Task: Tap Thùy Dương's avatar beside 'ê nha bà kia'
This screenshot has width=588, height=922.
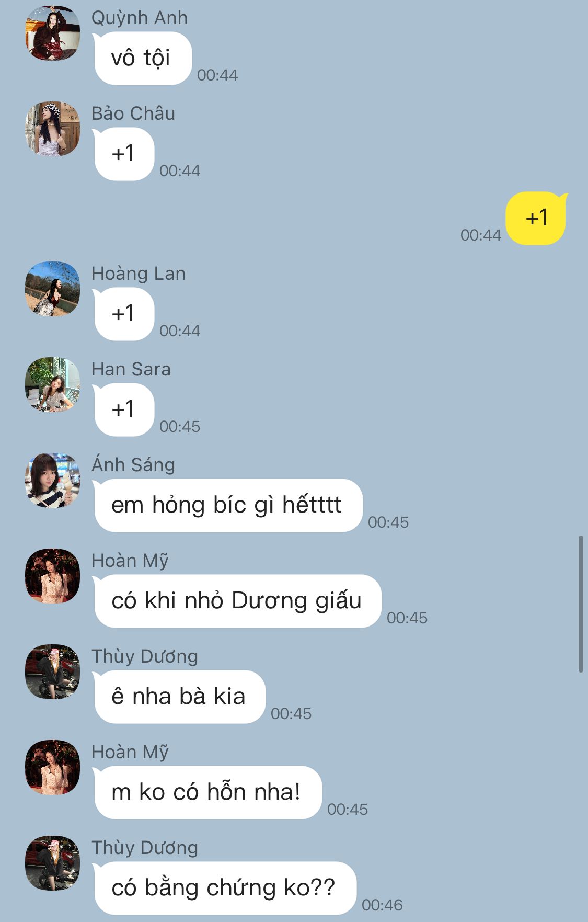Action: 52,671
